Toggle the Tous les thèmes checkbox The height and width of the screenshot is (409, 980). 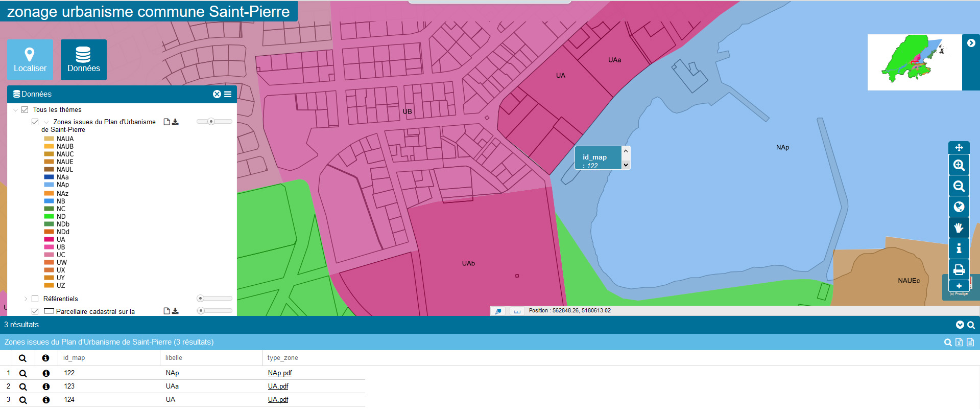click(x=25, y=110)
